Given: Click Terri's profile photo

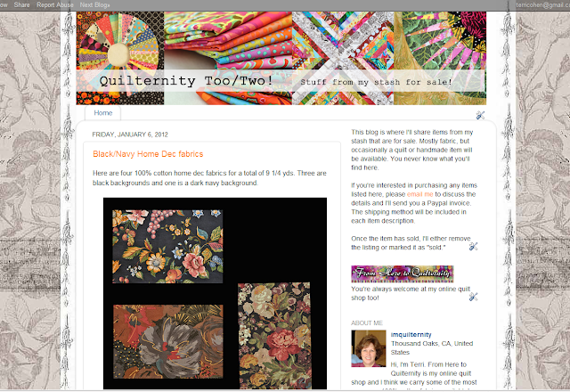Looking at the screenshot, I should tap(368, 348).
